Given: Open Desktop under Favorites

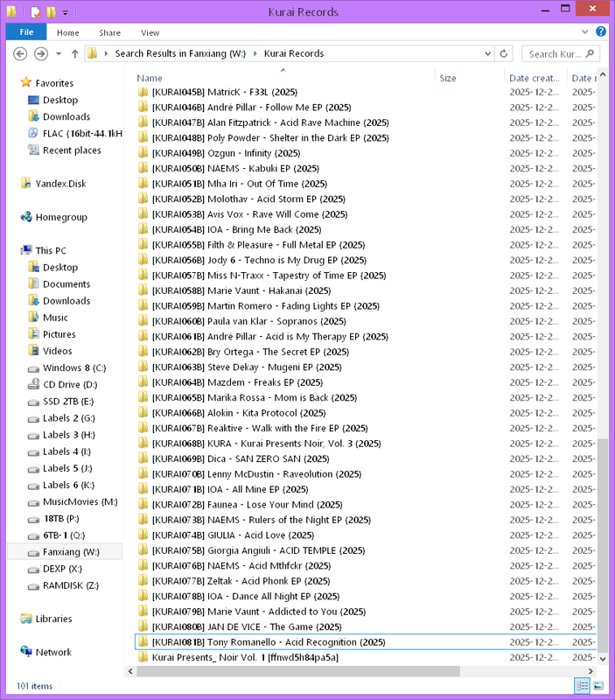Looking at the screenshot, I should click(x=60, y=100).
